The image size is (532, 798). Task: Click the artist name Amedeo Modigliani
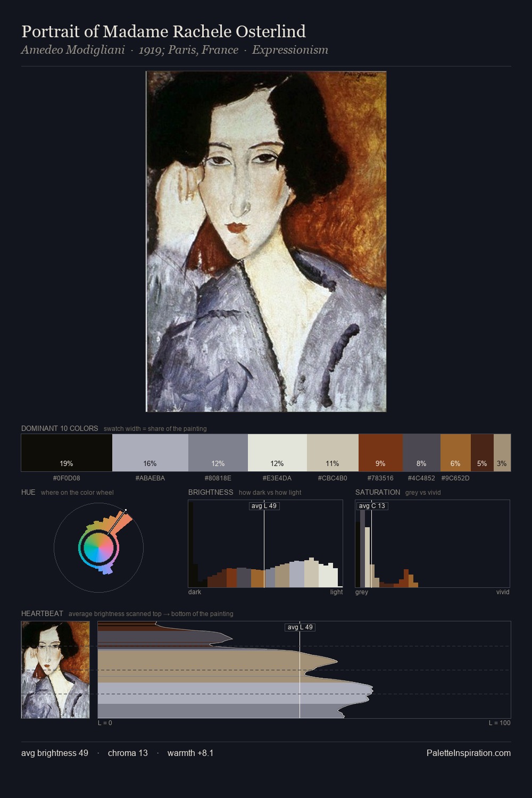[73, 50]
